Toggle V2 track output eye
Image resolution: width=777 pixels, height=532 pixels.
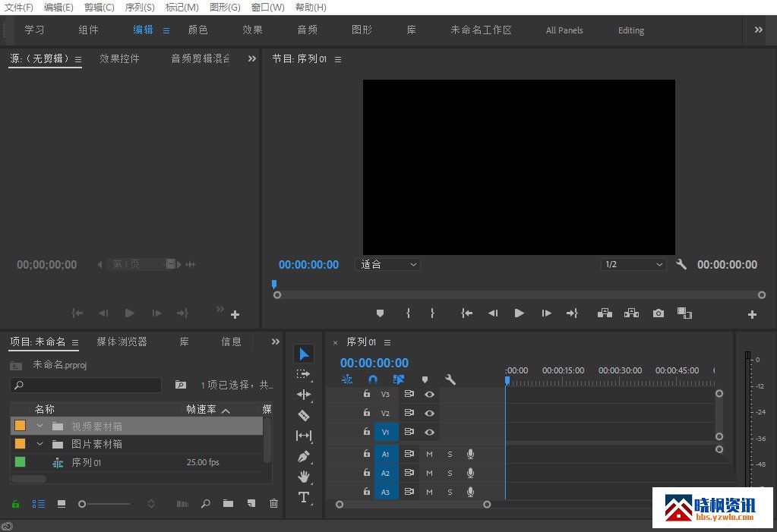click(x=429, y=413)
